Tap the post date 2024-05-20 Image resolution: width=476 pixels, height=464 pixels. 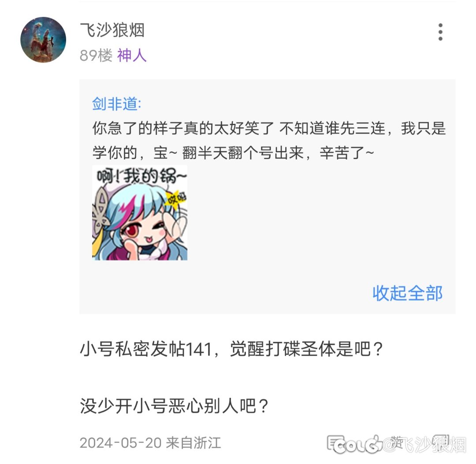pos(120,442)
